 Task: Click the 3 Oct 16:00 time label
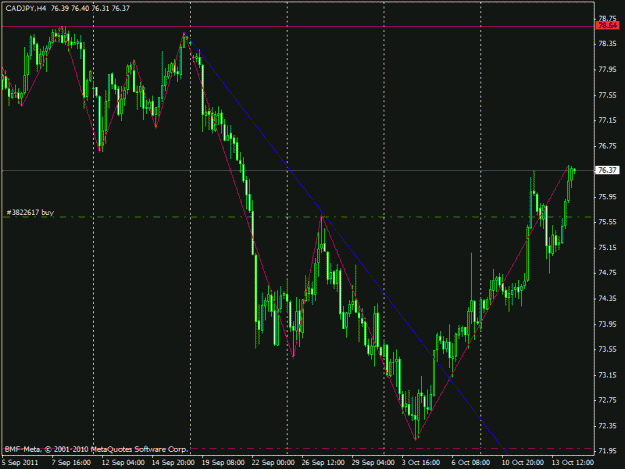[421, 463]
